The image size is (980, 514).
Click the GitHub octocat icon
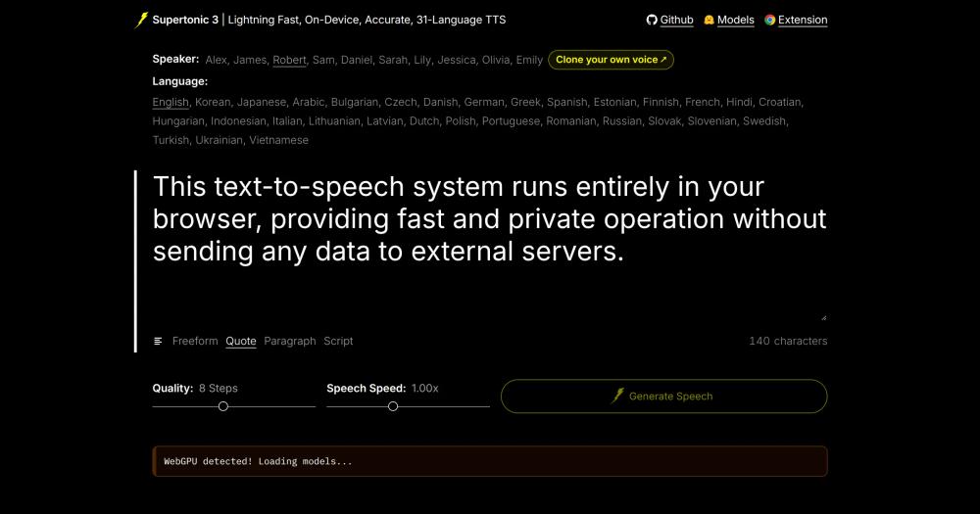(652, 20)
